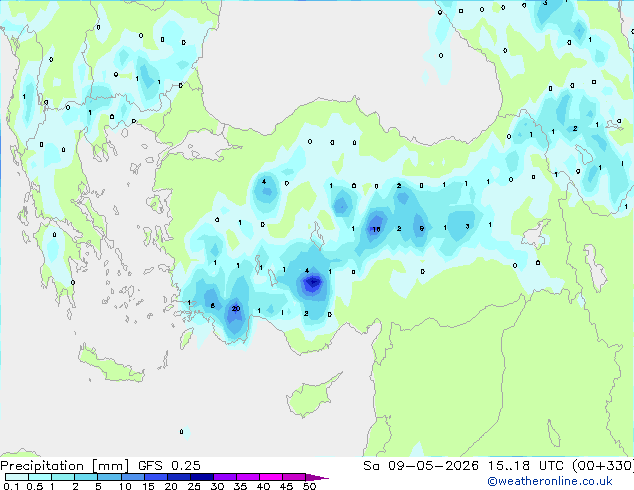
Task: Click the "6" value left of the 20
Action: 213,306
